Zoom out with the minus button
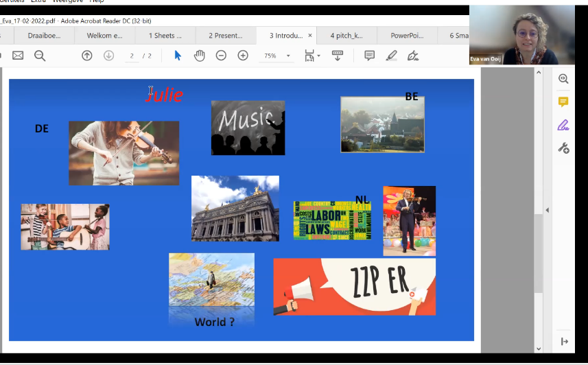Image resolution: width=588 pixels, height=365 pixels. [x=221, y=56]
